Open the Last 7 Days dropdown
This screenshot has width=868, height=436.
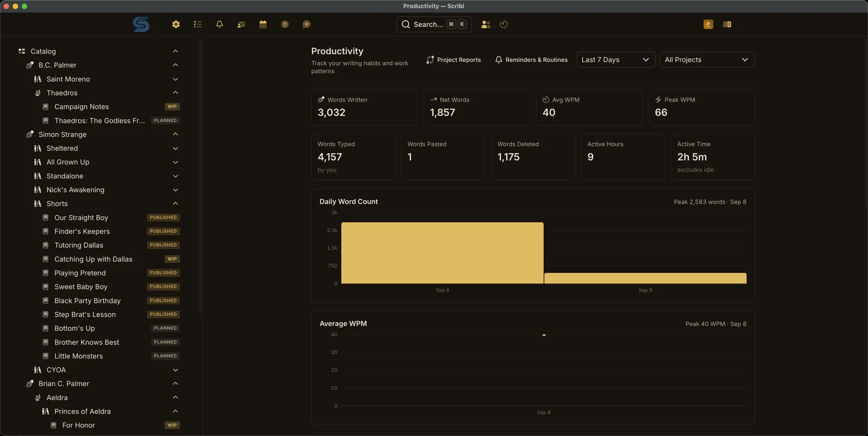pos(616,60)
